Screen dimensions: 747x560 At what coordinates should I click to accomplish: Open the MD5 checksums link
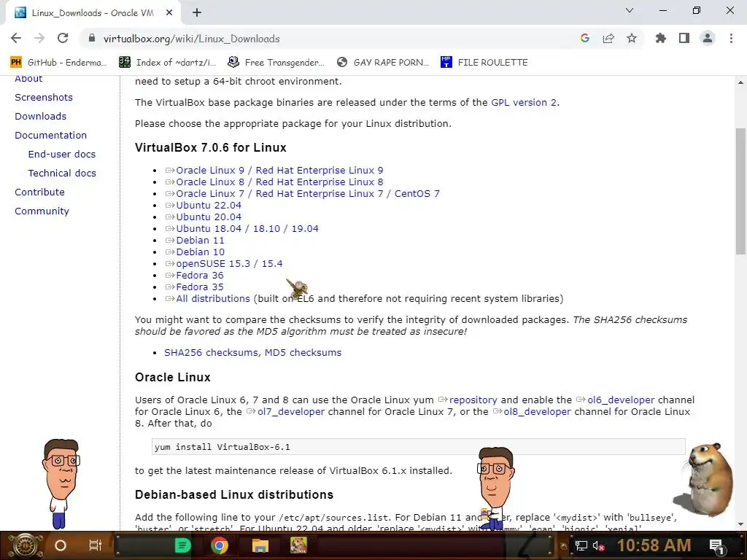tap(303, 352)
